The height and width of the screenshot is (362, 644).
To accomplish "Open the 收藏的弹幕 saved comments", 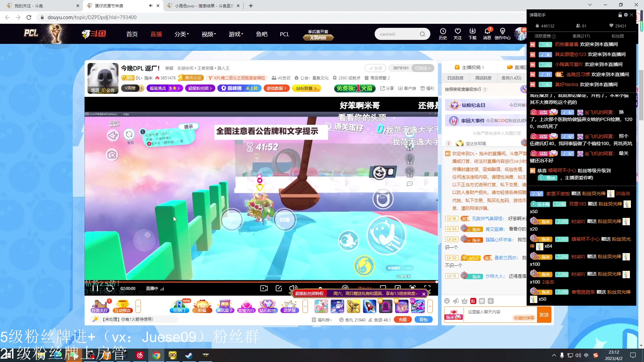I will 524,318.
